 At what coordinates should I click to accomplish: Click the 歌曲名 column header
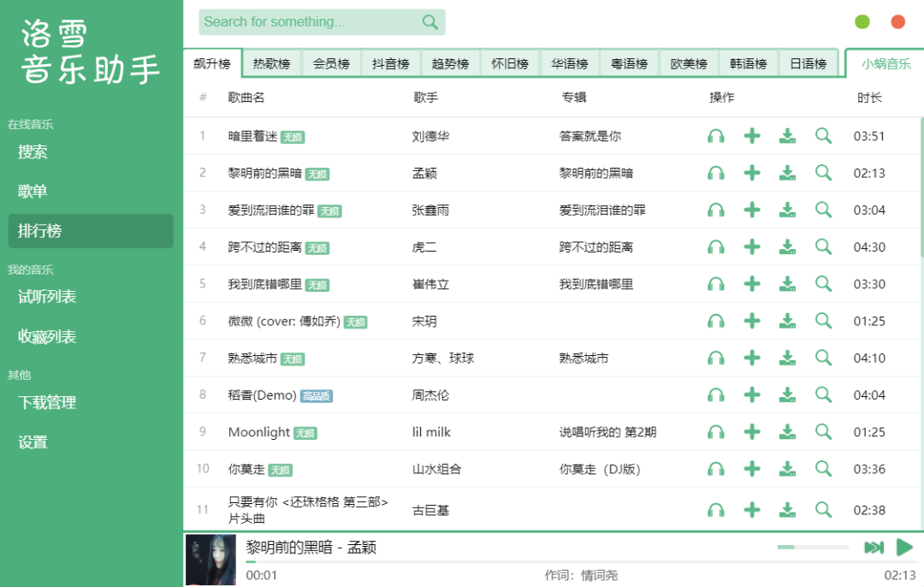click(246, 98)
